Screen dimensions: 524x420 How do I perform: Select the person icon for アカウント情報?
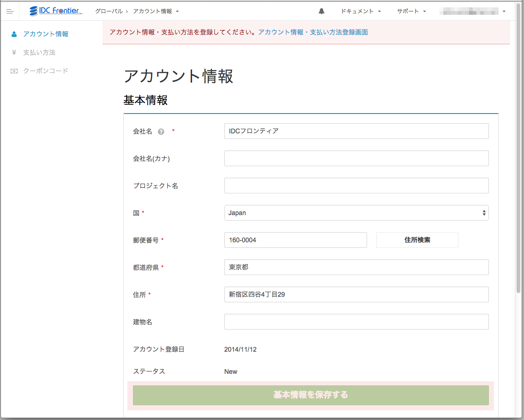pyautogui.click(x=14, y=34)
